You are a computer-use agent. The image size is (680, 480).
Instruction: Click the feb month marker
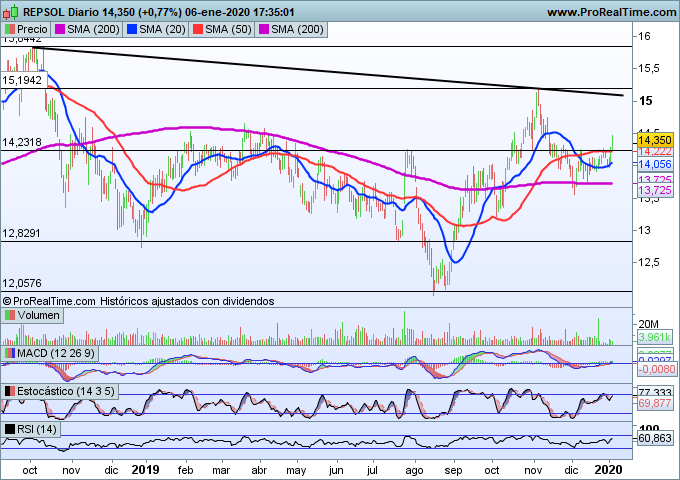point(185,470)
